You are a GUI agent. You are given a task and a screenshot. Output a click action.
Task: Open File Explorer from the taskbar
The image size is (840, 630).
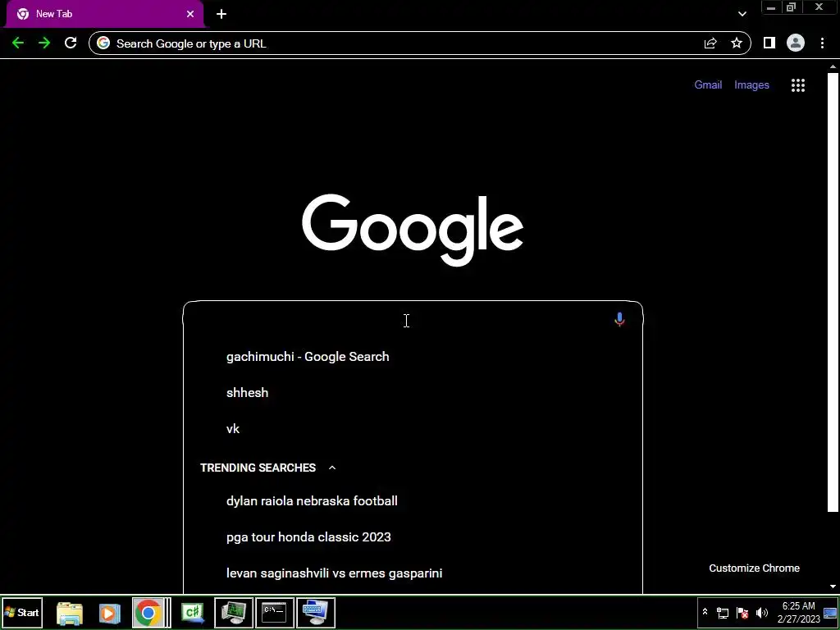point(70,613)
